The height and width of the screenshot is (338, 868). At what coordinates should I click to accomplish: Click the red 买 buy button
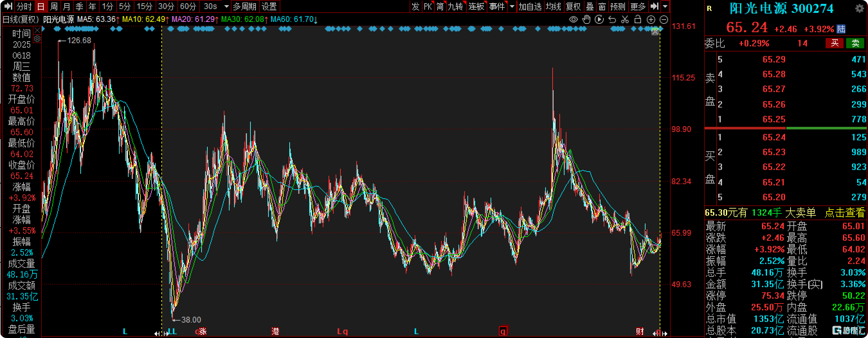[834, 43]
